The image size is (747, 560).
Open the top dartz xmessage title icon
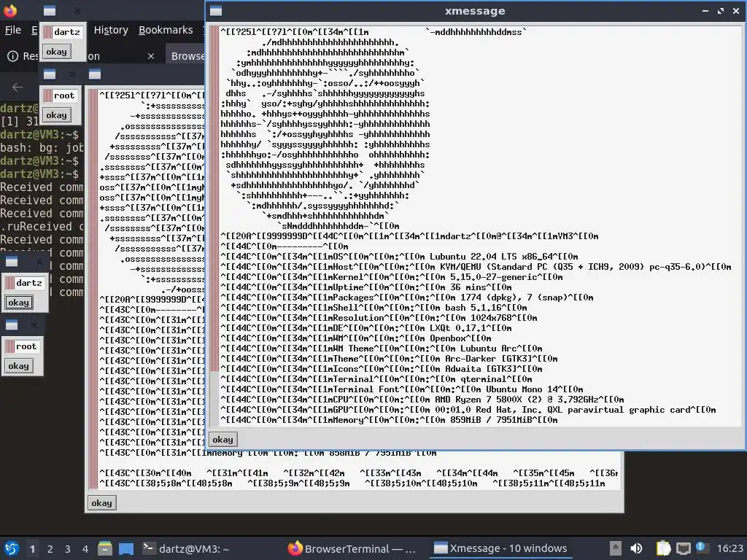(50, 10)
